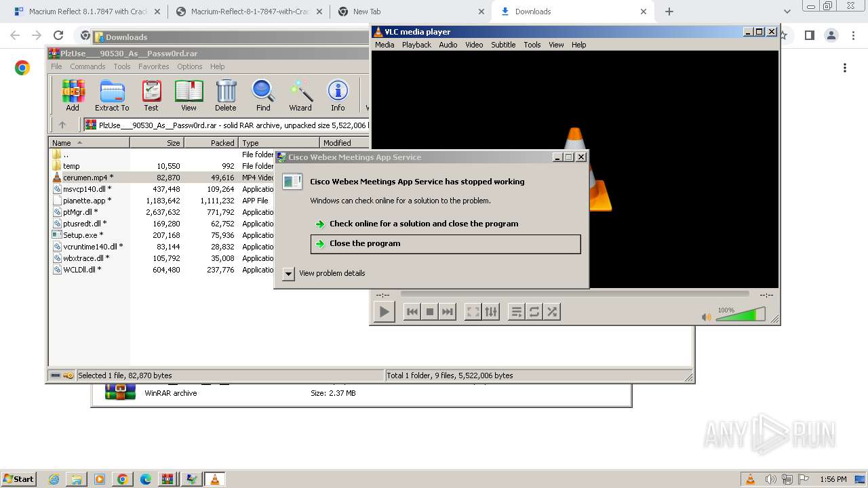
Task: Toggle the VLC playlist view
Action: pos(517,312)
